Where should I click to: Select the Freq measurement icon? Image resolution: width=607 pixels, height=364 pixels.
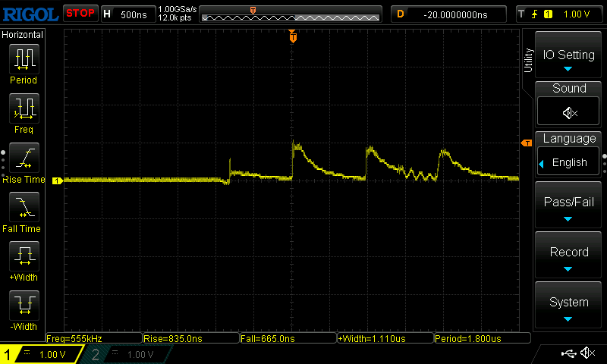tap(24, 108)
